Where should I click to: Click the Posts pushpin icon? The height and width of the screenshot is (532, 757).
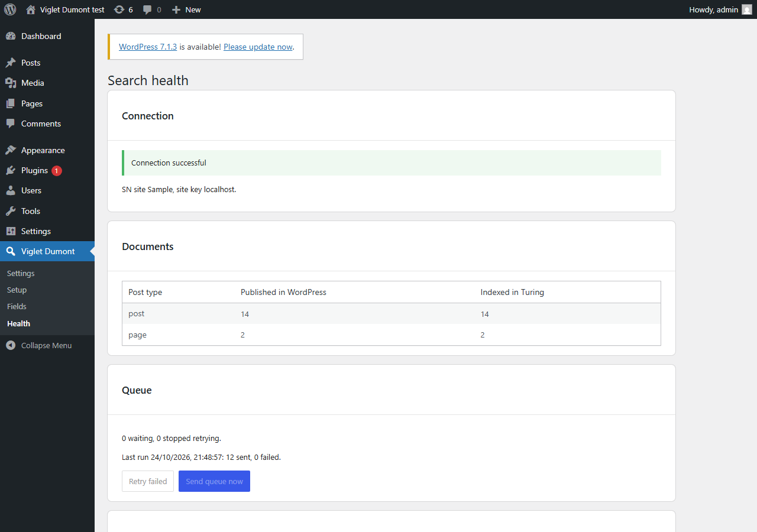pyautogui.click(x=11, y=63)
